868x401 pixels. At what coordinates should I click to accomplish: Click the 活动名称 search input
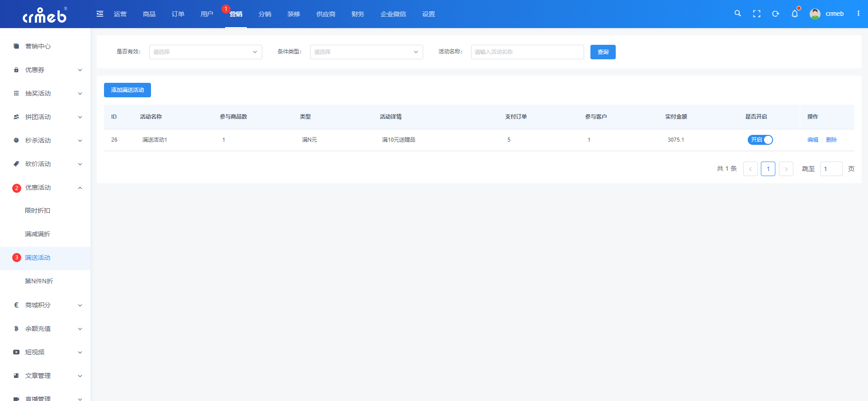(x=527, y=52)
